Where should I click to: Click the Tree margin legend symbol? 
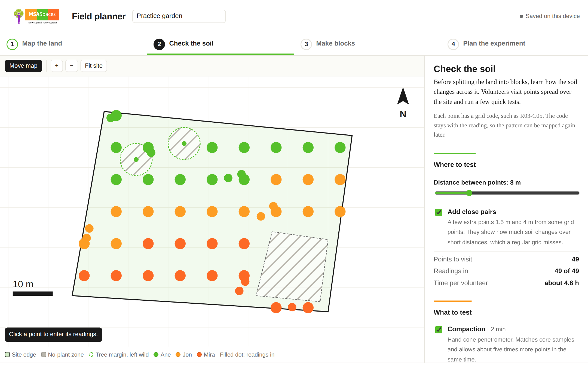[x=91, y=354]
